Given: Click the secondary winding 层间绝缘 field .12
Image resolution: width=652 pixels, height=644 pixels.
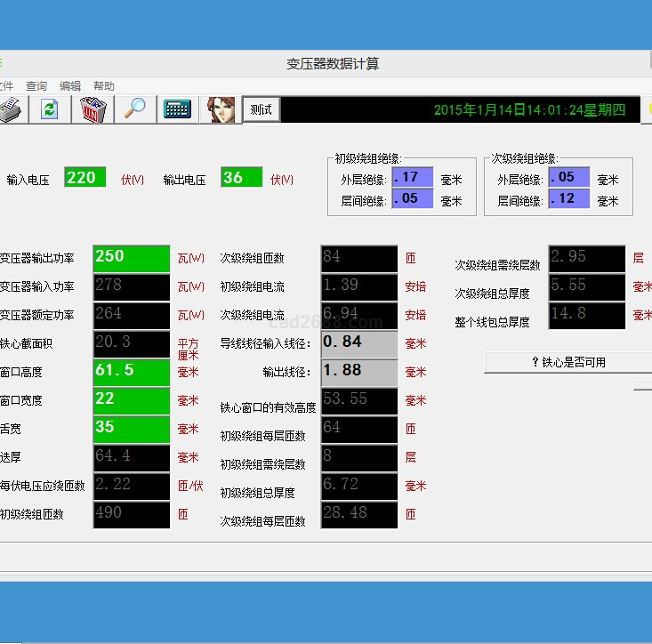Looking at the screenshot, I should (568, 199).
